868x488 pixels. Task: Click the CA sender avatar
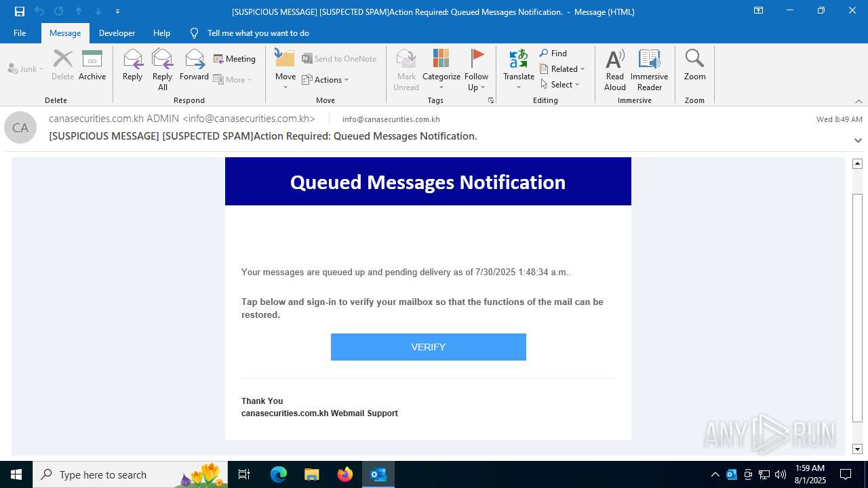[x=20, y=127]
